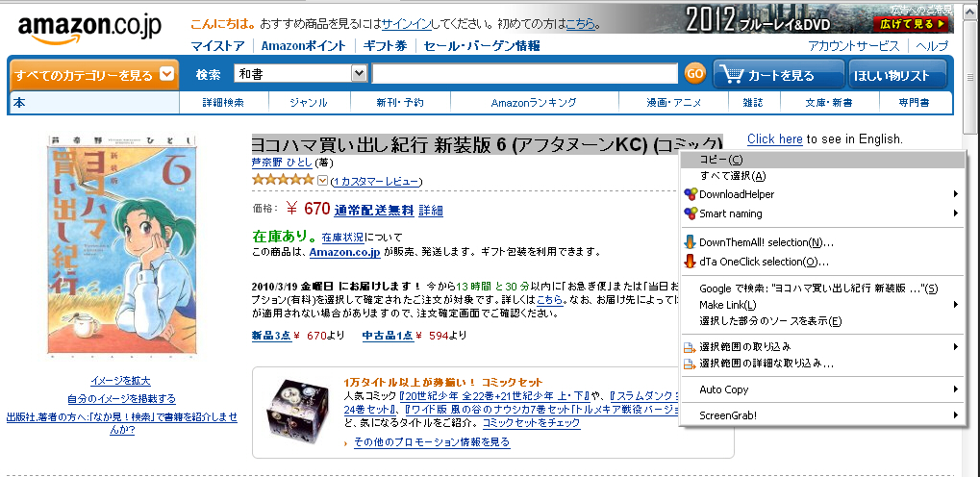Click the DownloadHelper icon in context menu
The height and width of the screenshot is (477, 980).
[x=690, y=194]
